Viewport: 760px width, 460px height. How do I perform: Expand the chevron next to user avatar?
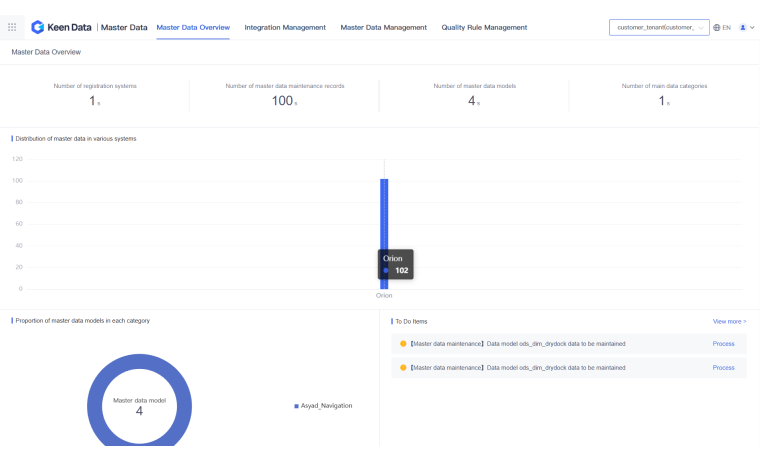click(752, 27)
